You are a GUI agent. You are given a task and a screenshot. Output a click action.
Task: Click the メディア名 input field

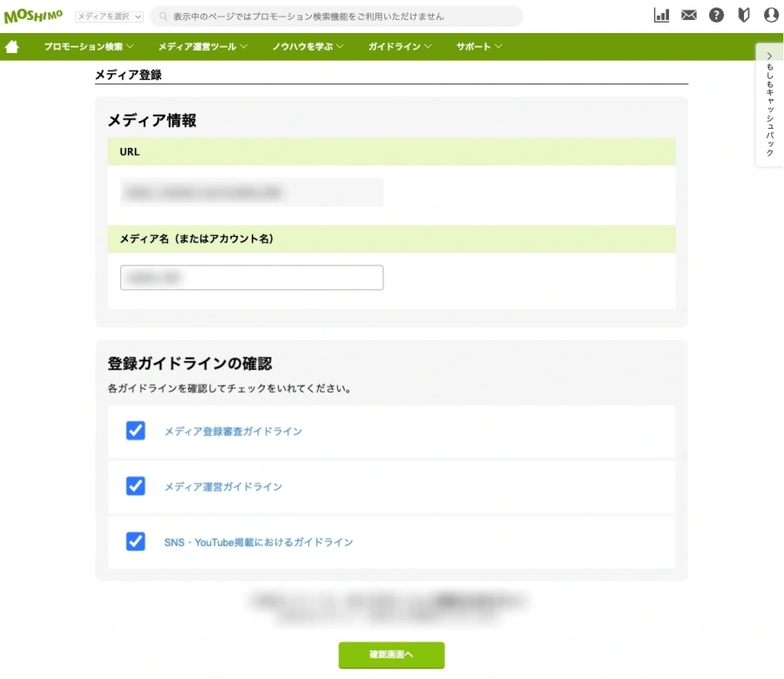tap(252, 278)
